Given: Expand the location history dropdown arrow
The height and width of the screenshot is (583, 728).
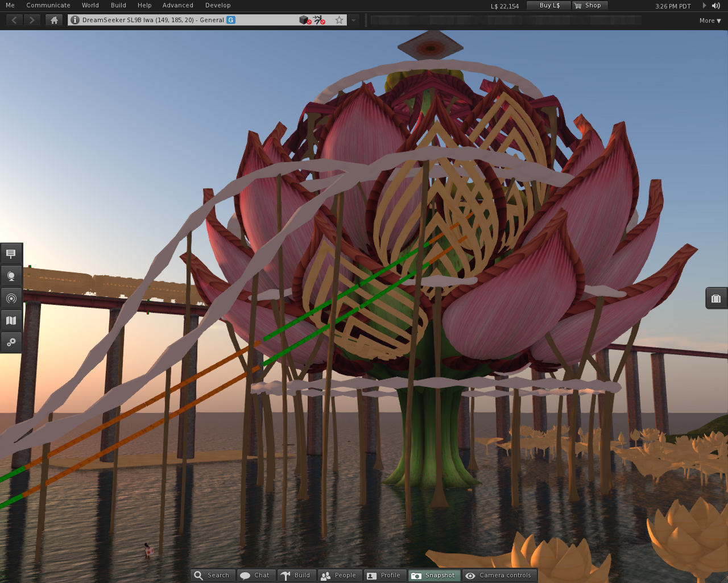Looking at the screenshot, I should pos(353,20).
